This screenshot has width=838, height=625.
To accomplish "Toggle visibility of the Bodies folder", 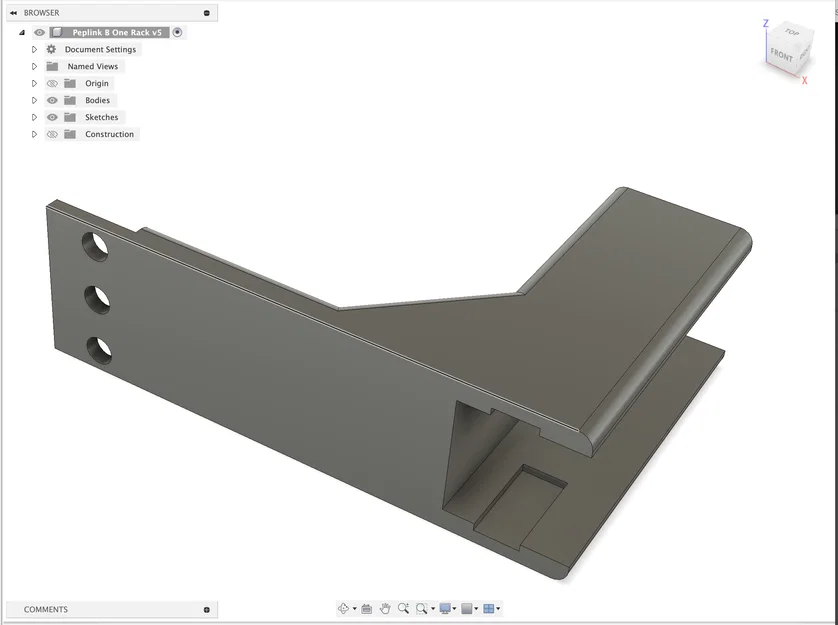I will coord(52,100).
